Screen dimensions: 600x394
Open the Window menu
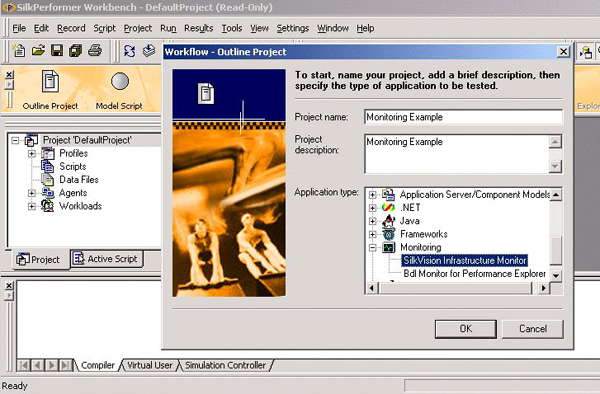pyautogui.click(x=333, y=28)
